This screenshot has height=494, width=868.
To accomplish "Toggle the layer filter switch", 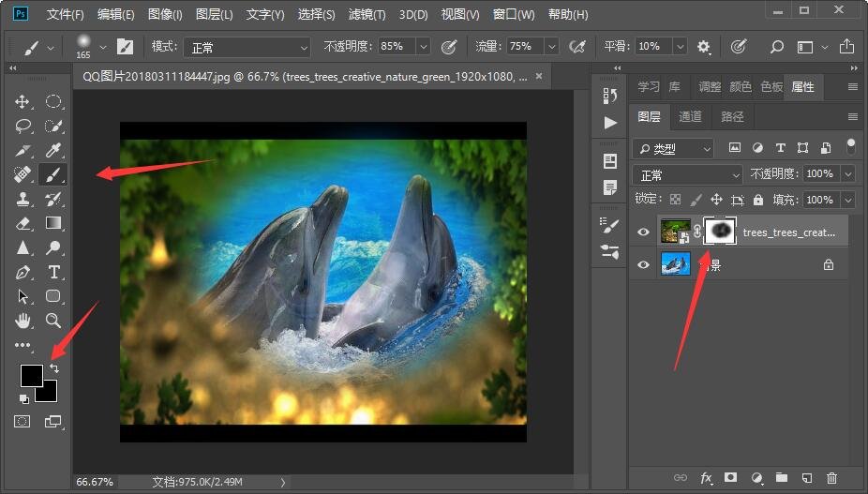I will [851, 147].
